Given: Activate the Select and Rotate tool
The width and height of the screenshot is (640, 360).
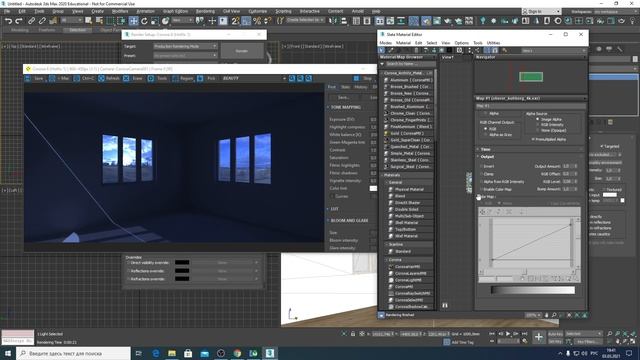Looking at the screenshot, I should click(x=144, y=21).
